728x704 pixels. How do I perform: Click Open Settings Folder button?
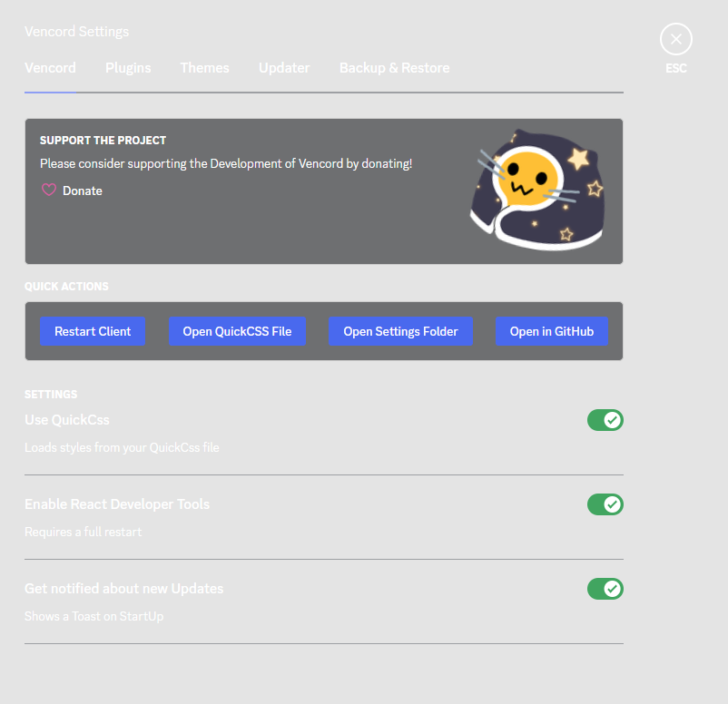400,331
